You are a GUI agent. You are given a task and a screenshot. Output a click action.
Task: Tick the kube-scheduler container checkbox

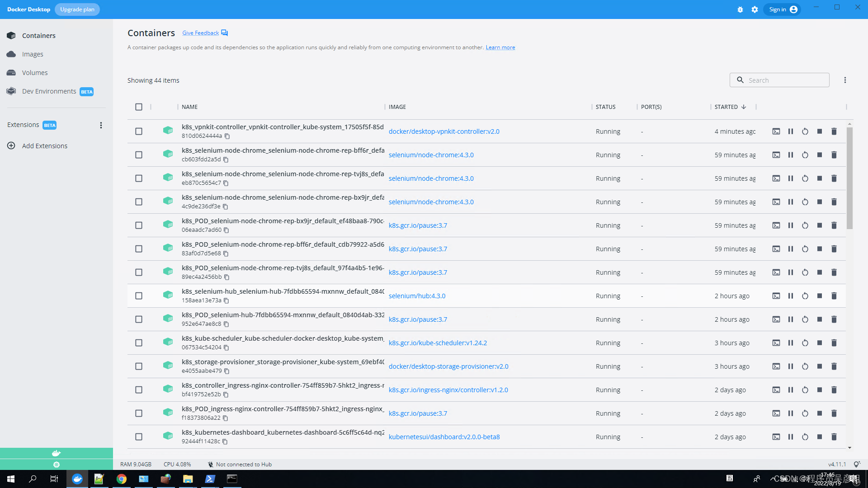[x=139, y=343]
